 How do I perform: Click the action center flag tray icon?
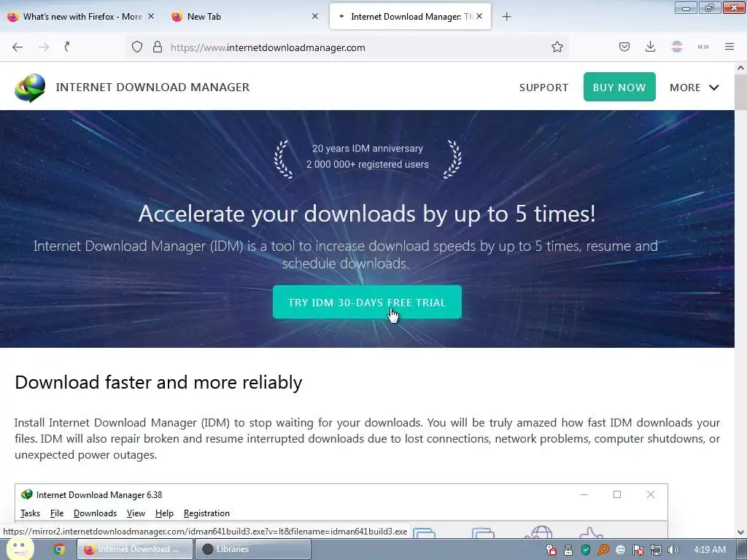click(638, 550)
